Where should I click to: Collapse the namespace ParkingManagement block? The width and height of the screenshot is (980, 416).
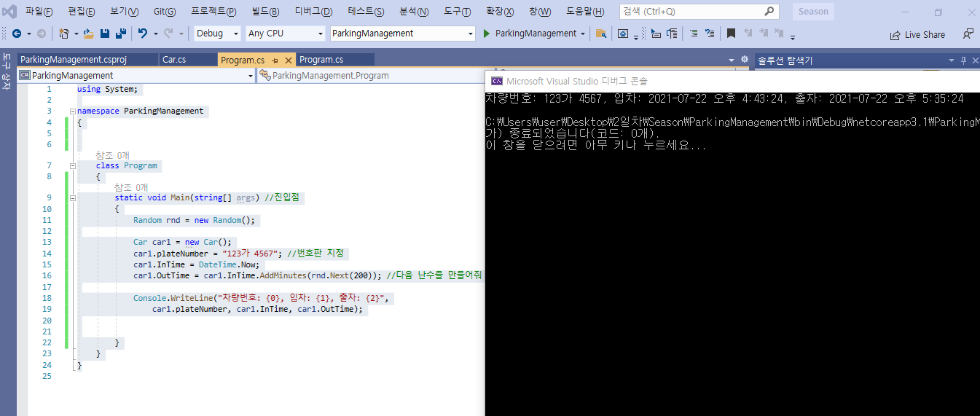click(72, 111)
